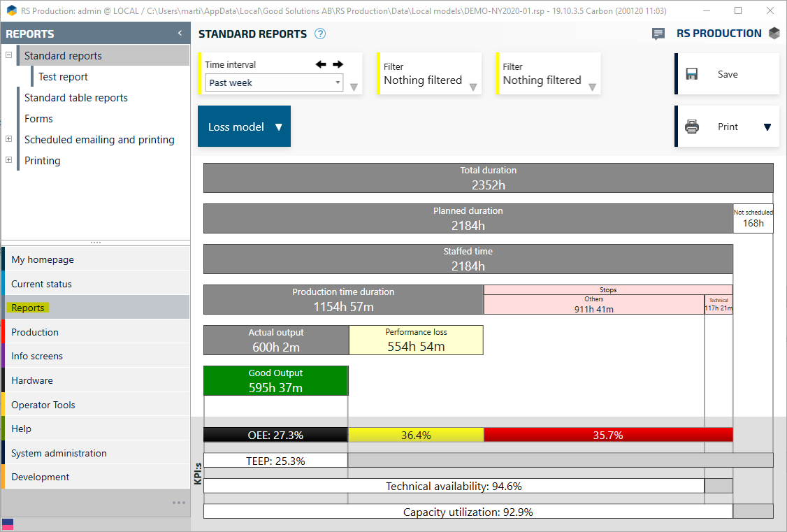Click the help question mark icon
The height and width of the screenshot is (532, 787).
point(320,34)
